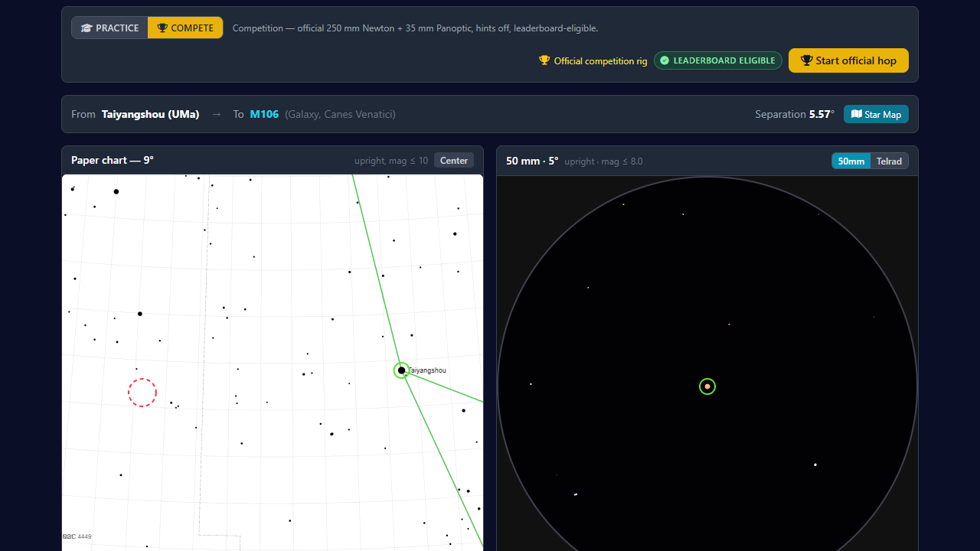Image resolution: width=980 pixels, height=551 pixels.
Task: Switch to Practice mode
Action: pos(109,28)
